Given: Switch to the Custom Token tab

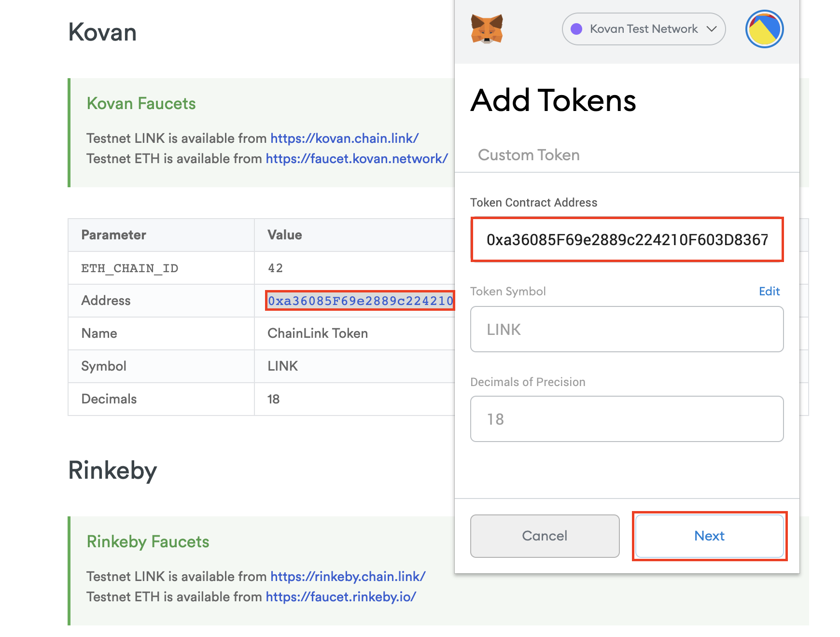Looking at the screenshot, I should click(x=529, y=155).
